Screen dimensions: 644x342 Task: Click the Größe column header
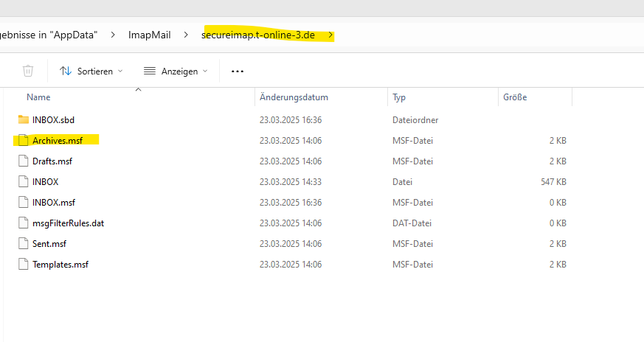coord(515,97)
